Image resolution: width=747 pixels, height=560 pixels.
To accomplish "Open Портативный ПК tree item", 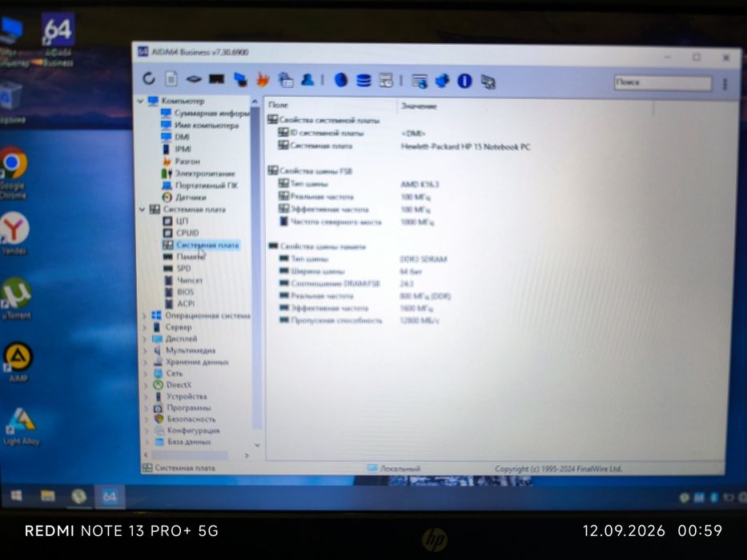I will coord(199,186).
